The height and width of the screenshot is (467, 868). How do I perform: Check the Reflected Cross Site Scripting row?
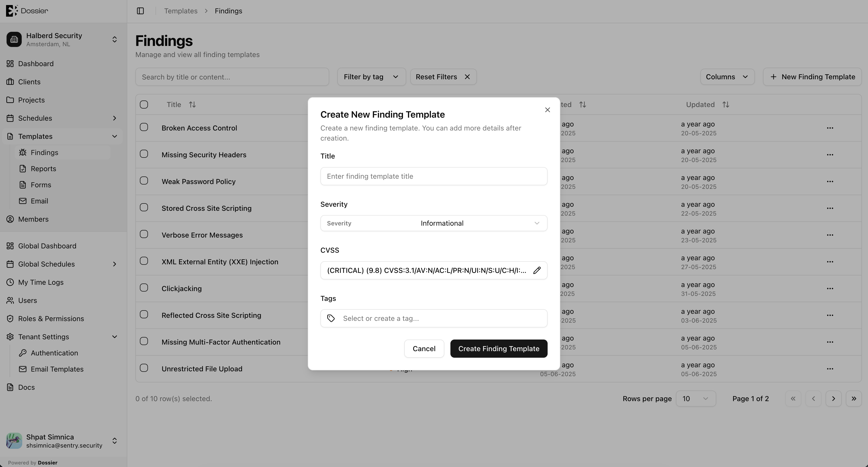[x=144, y=314]
